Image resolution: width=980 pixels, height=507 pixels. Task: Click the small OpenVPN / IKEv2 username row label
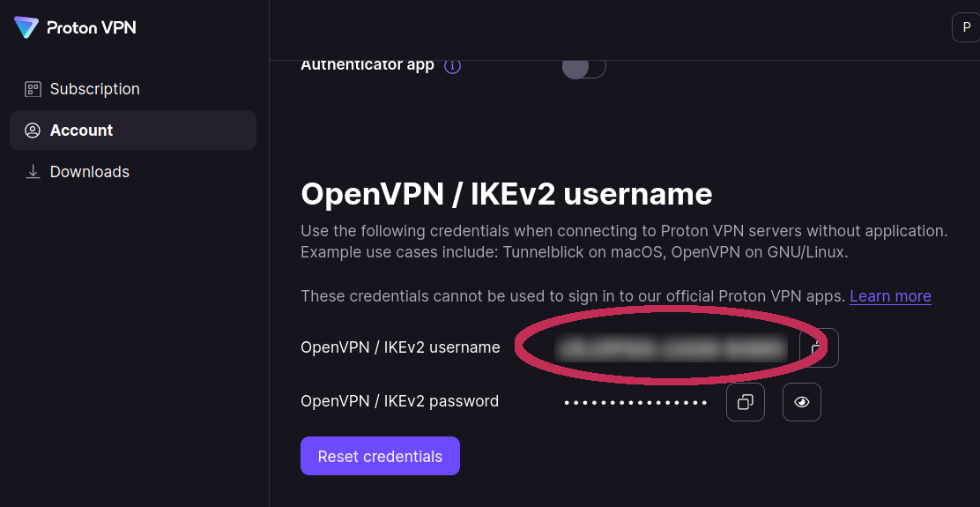pos(400,347)
